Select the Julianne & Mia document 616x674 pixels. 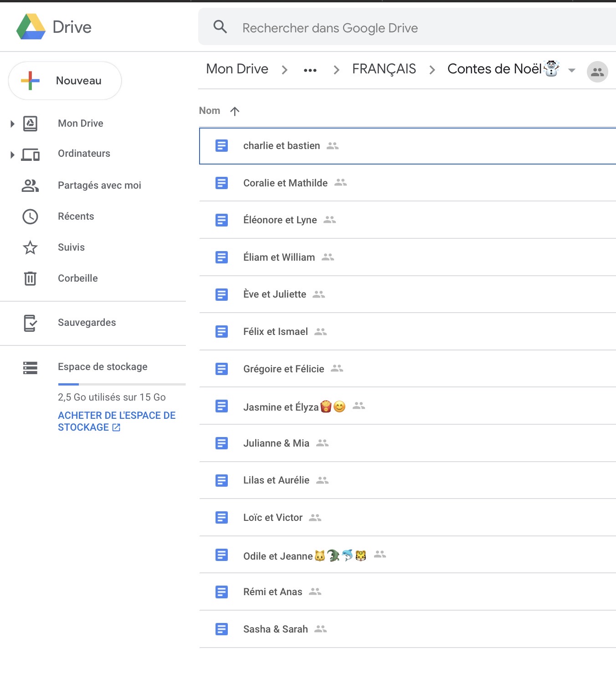coord(407,443)
